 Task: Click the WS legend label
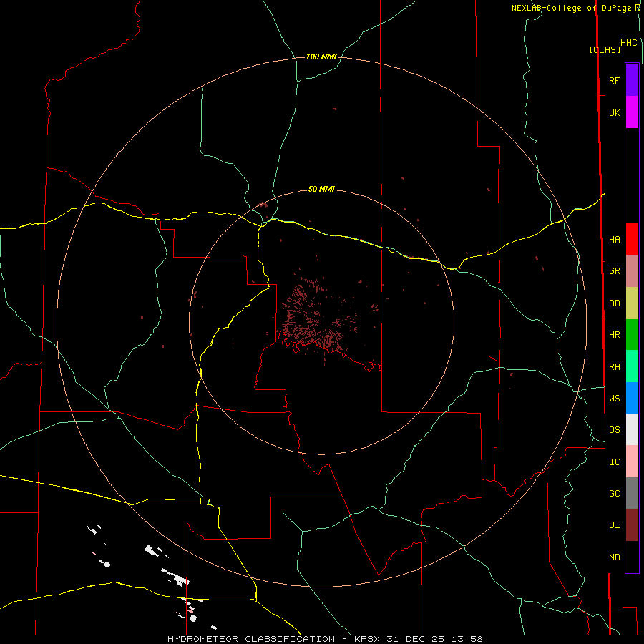point(614,398)
